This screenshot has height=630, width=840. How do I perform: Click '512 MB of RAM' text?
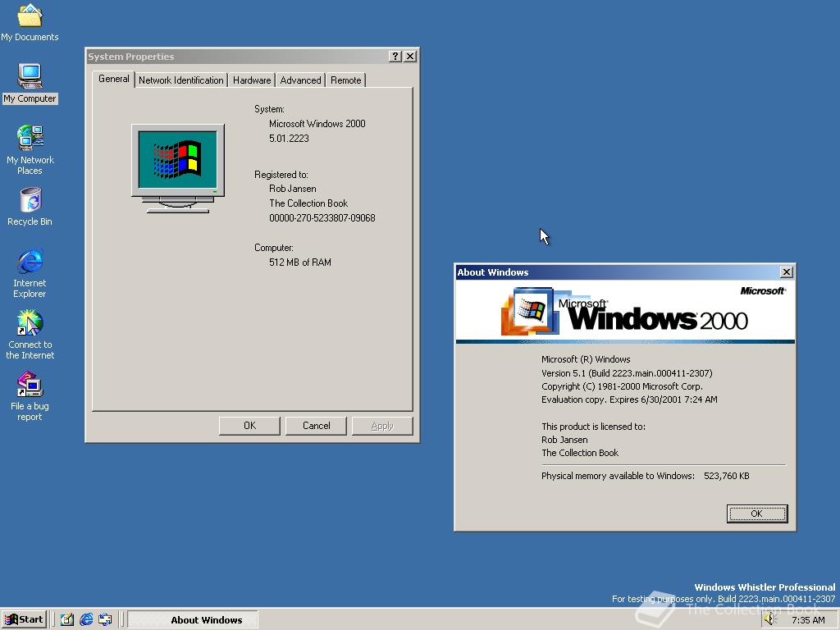tap(300, 262)
